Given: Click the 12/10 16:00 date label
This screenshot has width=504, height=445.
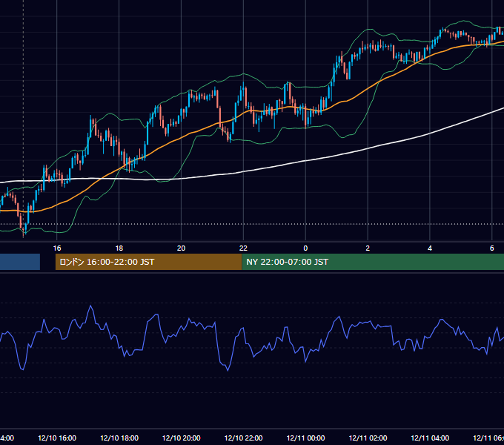Looking at the screenshot, I should point(57,438).
